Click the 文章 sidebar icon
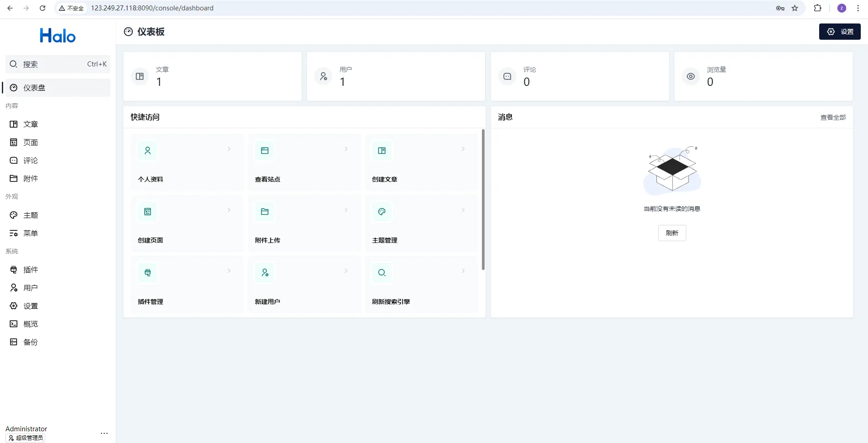Viewport: 868px width, 443px height. coord(14,124)
